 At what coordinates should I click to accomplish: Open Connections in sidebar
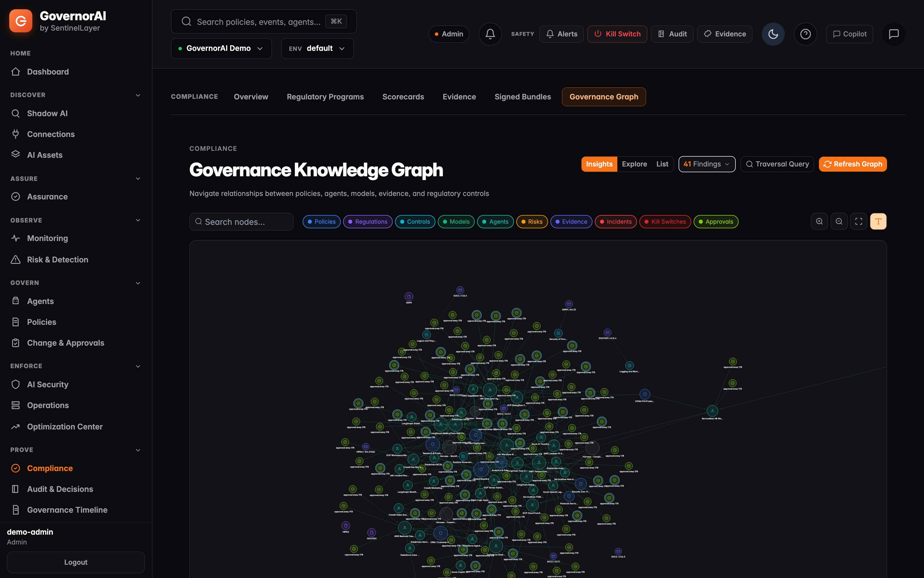76,134
